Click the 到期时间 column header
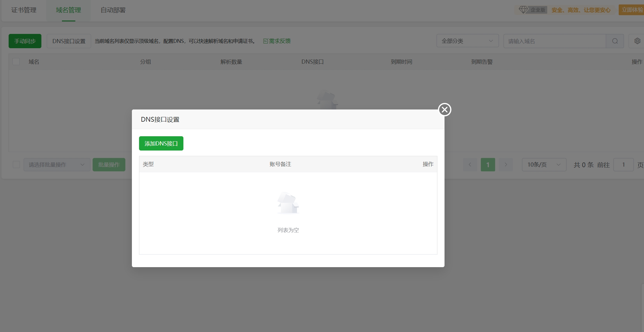Image resolution: width=644 pixels, height=332 pixels. point(401,62)
